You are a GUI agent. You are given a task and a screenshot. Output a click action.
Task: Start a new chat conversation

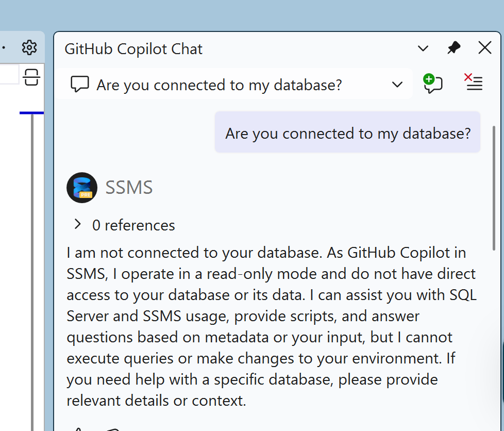pos(433,83)
